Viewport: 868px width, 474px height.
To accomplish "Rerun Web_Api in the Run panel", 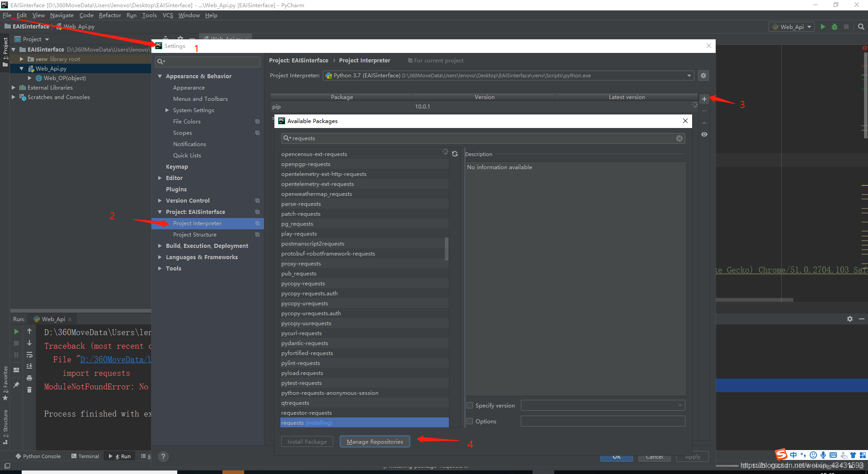I will (x=16, y=332).
